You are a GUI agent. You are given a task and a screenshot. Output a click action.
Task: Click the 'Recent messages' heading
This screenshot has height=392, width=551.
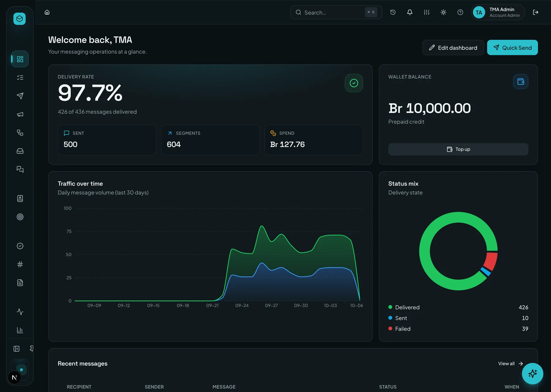83,364
